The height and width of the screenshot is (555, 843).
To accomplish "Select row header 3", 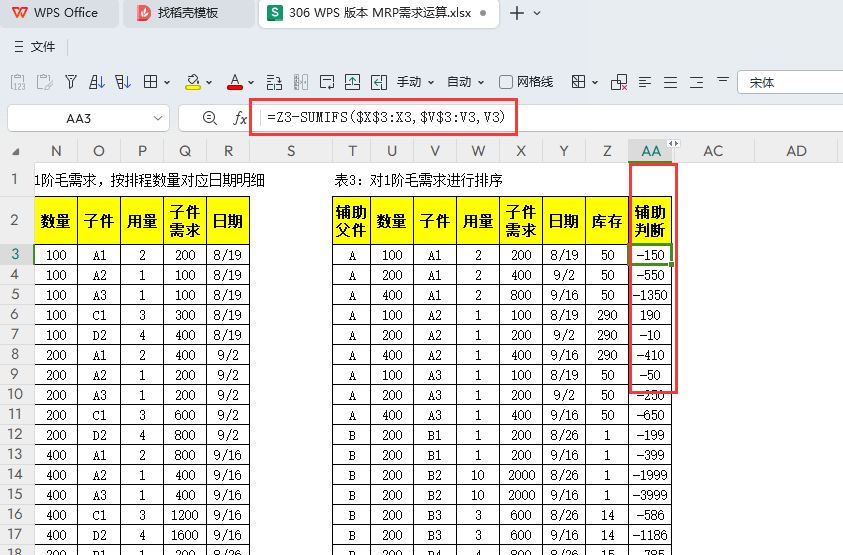I will (15, 254).
